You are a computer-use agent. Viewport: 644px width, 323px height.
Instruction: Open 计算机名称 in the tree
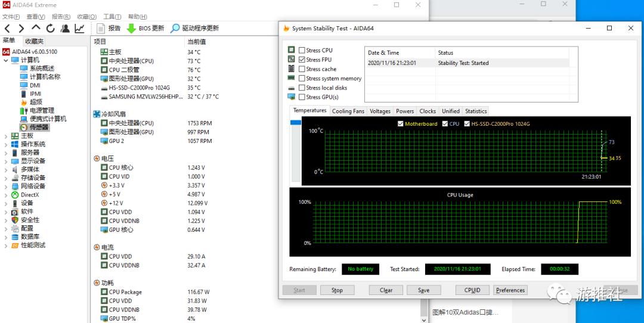[x=45, y=77]
